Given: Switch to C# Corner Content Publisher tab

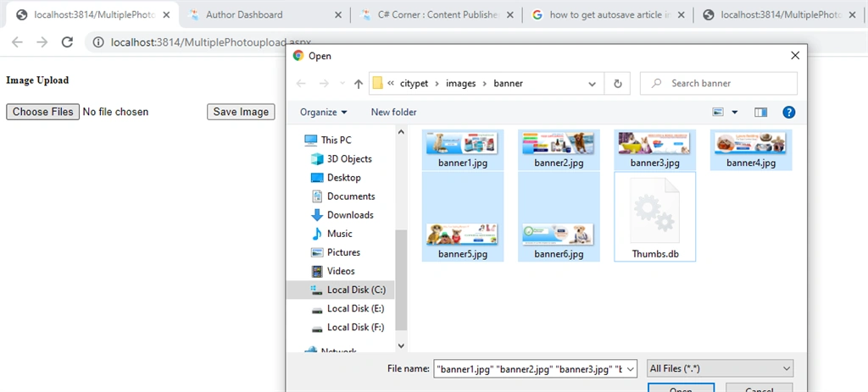Looking at the screenshot, I should 438,15.
